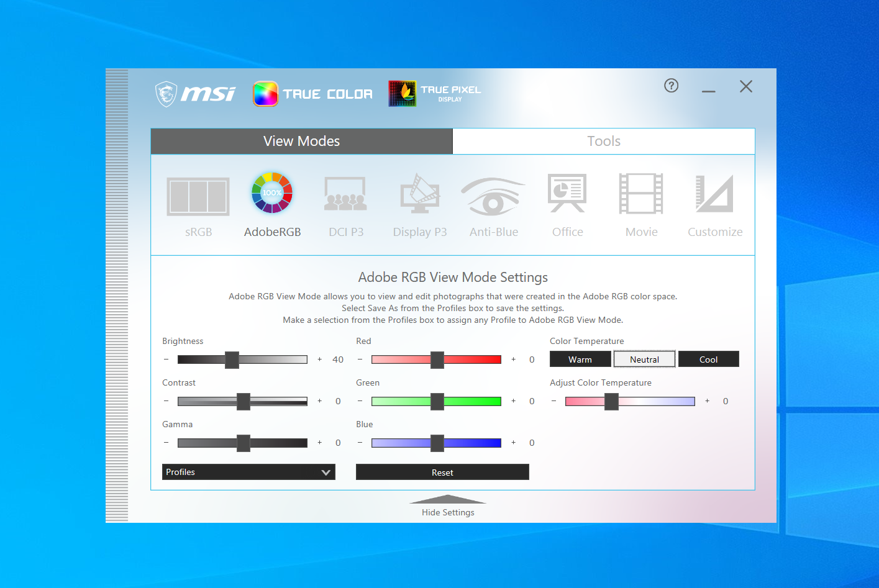Screen dimensions: 879x588
Task: Decrease Gamma with the minus sign
Action: (166, 443)
